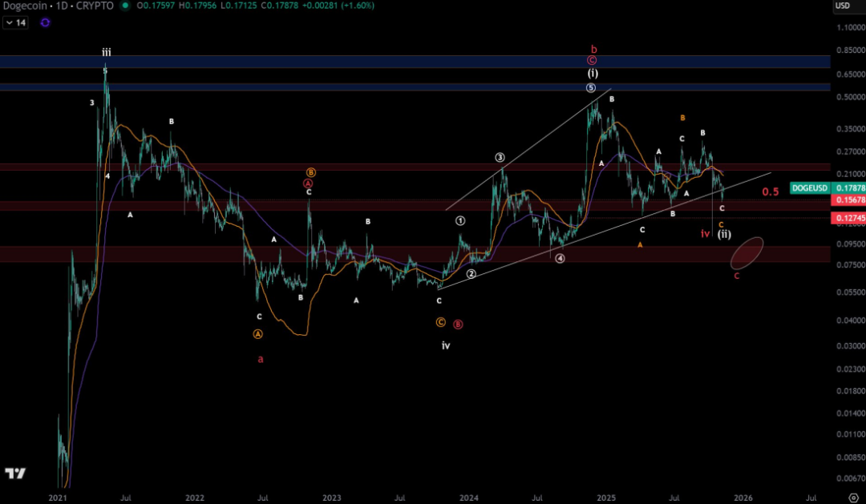Select the circled 5 wave label
This screenshot has width=866, height=504.
pos(591,88)
